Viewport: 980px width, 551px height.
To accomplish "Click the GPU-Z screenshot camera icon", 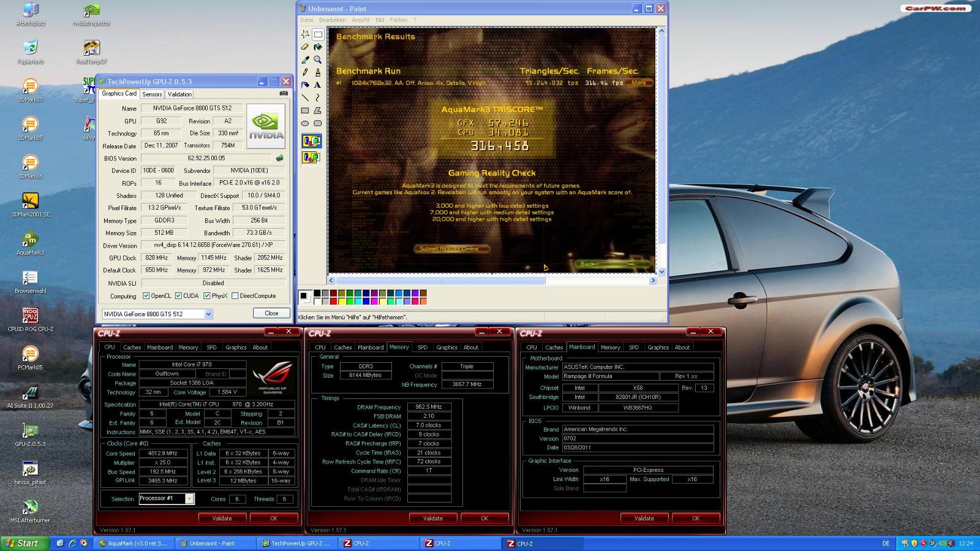I will coord(284,93).
